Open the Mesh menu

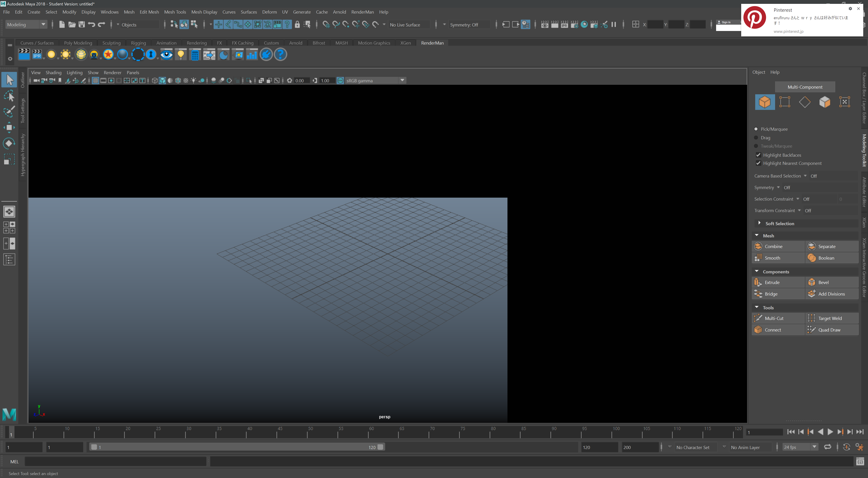click(129, 12)
